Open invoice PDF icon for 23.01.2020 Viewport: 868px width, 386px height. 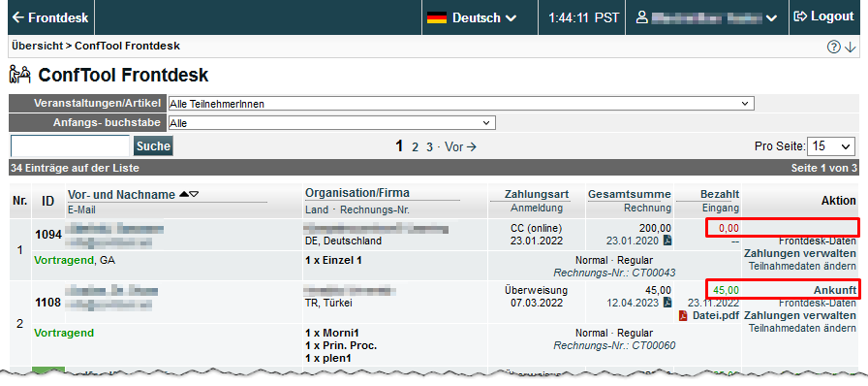click(667, 241)
